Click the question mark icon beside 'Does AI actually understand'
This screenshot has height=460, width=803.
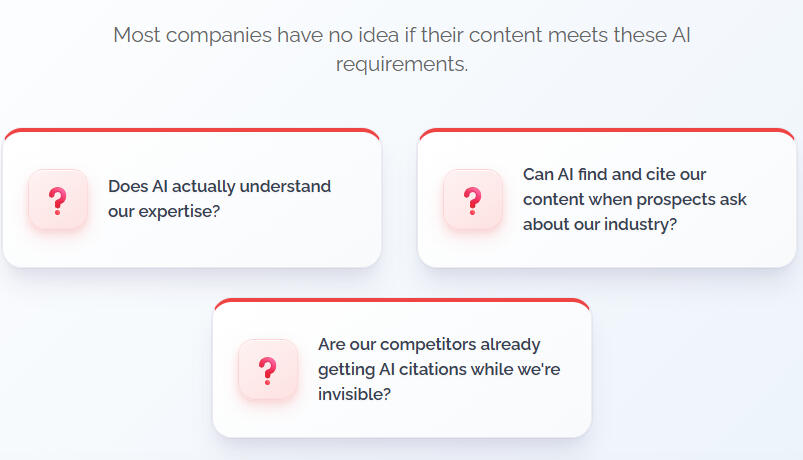58,199
